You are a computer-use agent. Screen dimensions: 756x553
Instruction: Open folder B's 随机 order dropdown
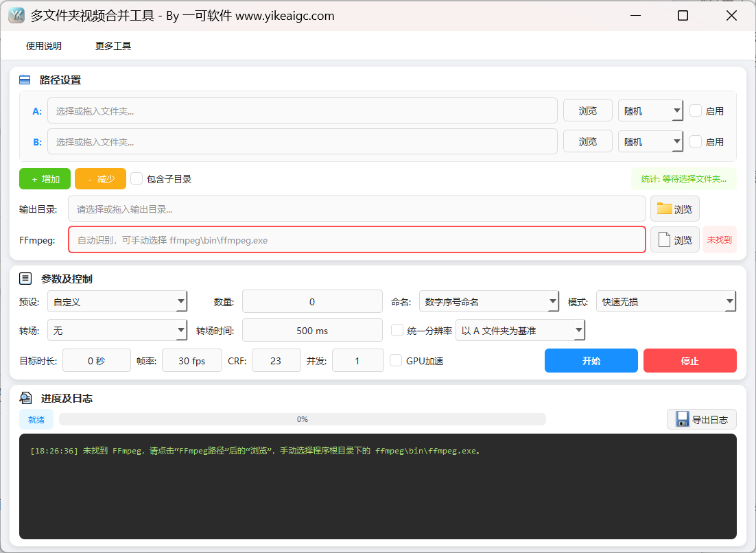[x=650, y=142]
